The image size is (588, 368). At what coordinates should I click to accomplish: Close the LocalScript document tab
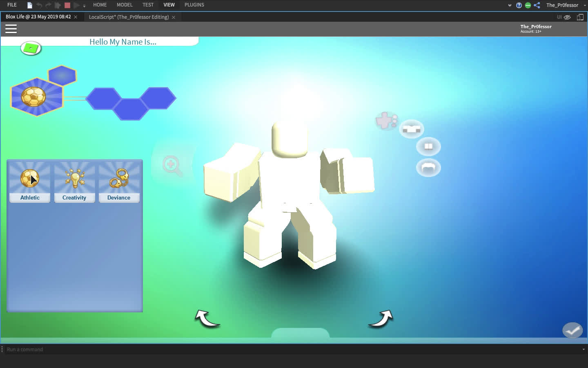pyautogui.click(x=174, y=17)
